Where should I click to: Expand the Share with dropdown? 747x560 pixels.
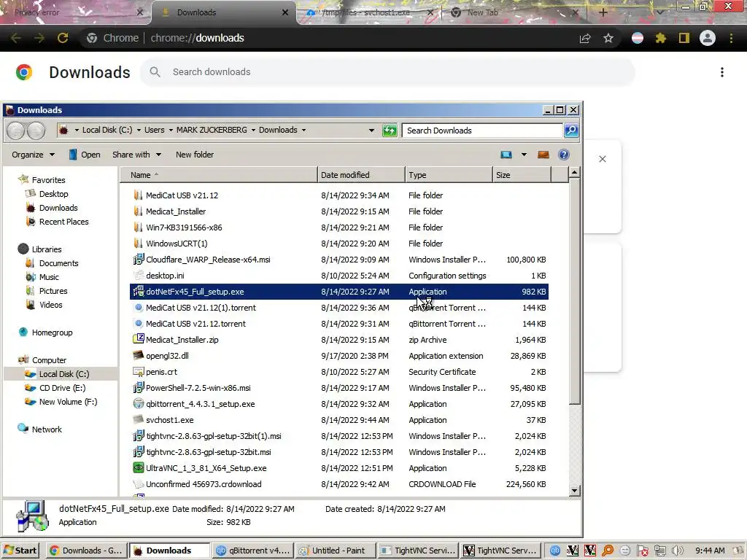[x=136, y=155]
